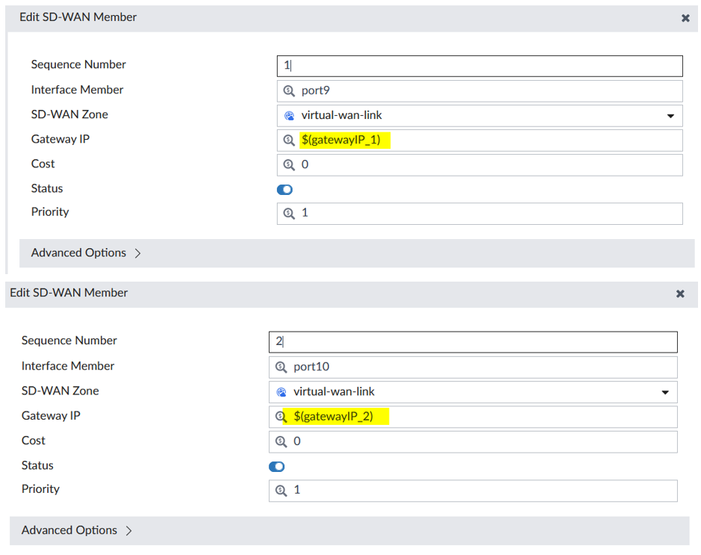Image resolution: width=701 pixels, height=555 pixels.
Task: Close the top Edit SD-WAN Member dialog
Action: click(685, 18)
